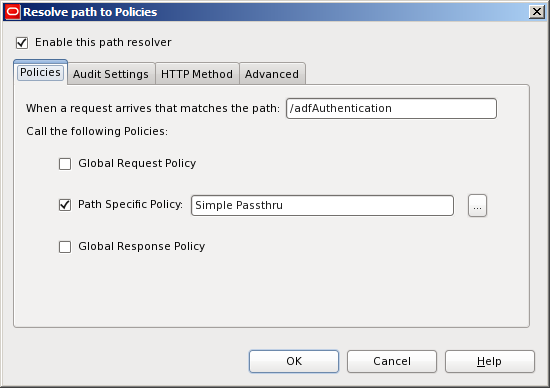Image resolution: width=550 pixels, height=388 pixels.
Task: Go to the Advanced tab
Action: (x=272, y=74)
